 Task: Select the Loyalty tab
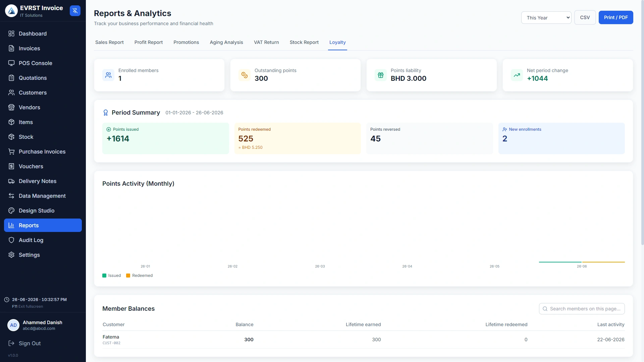coord(337,42)
